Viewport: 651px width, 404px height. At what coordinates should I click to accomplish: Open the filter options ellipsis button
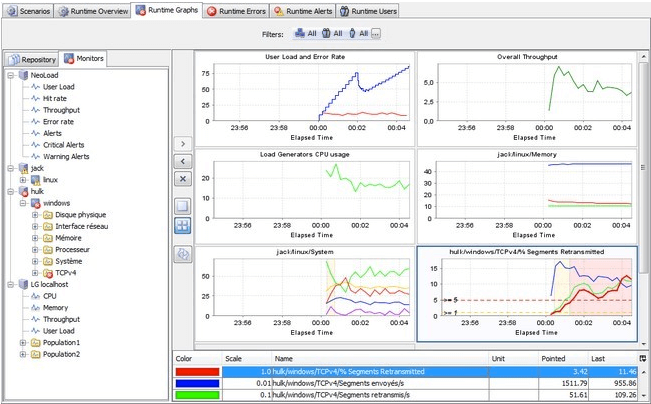[376, 34]
